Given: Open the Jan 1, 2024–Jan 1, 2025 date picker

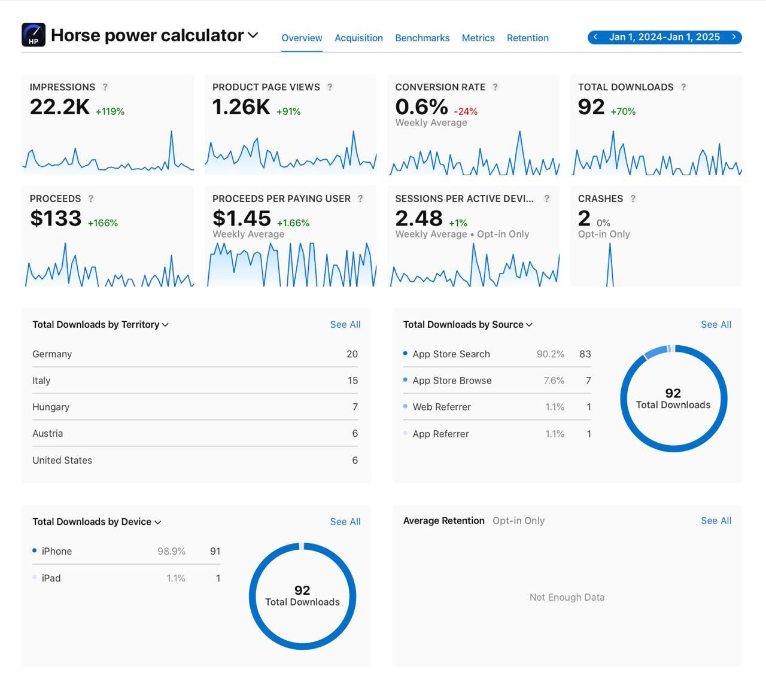Looking at the screenshot, I should 664,37.
